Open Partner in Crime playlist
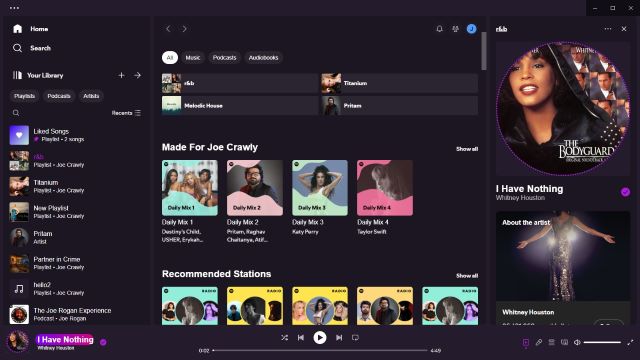This screenshot has width=640, height=360. 76,263
